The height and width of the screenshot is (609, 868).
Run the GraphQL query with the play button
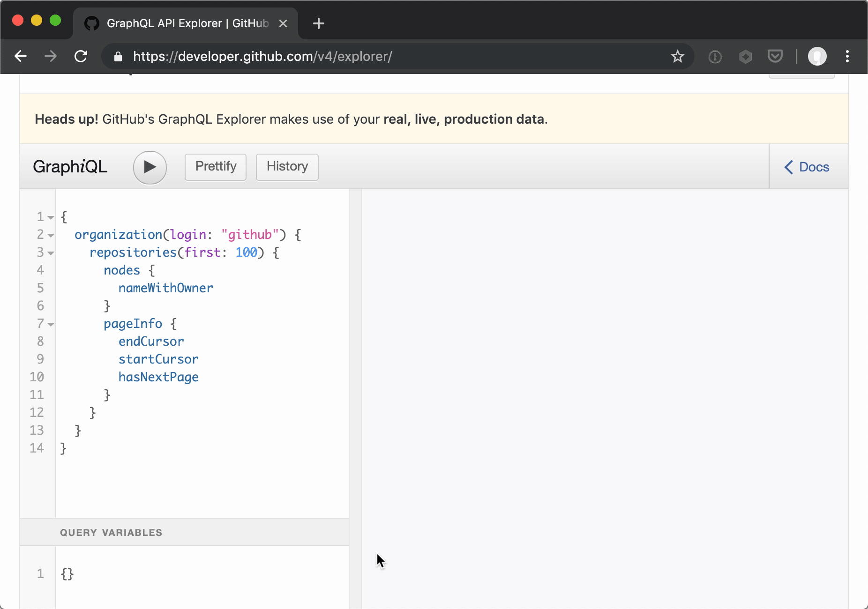tap(150, 167)
